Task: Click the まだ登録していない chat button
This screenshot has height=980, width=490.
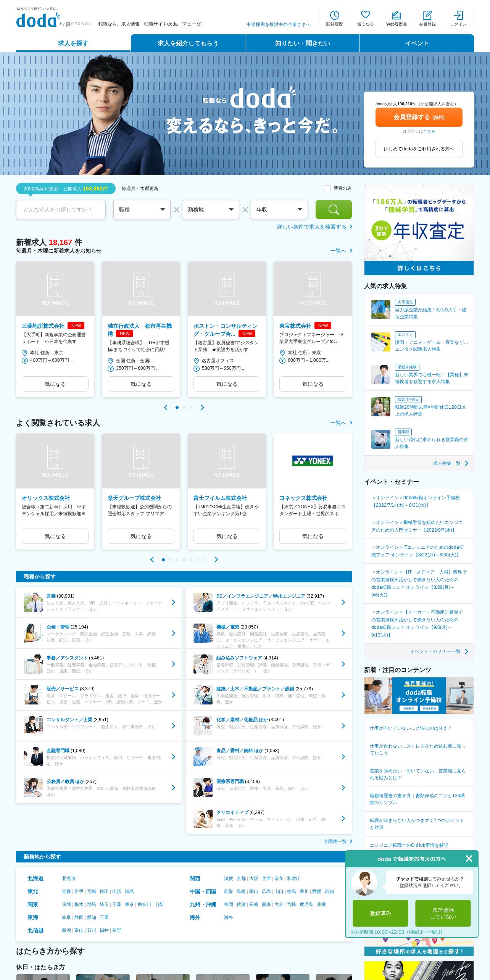Action: click(443, 913)
